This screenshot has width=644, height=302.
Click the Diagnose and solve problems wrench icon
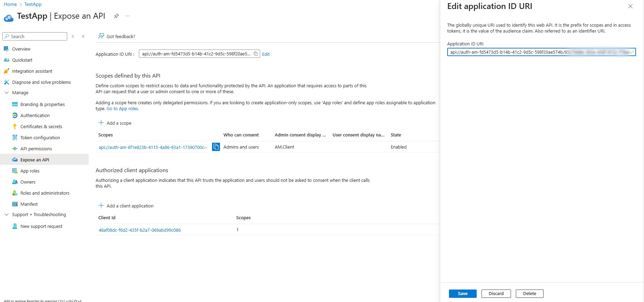[x=6, y=82]
